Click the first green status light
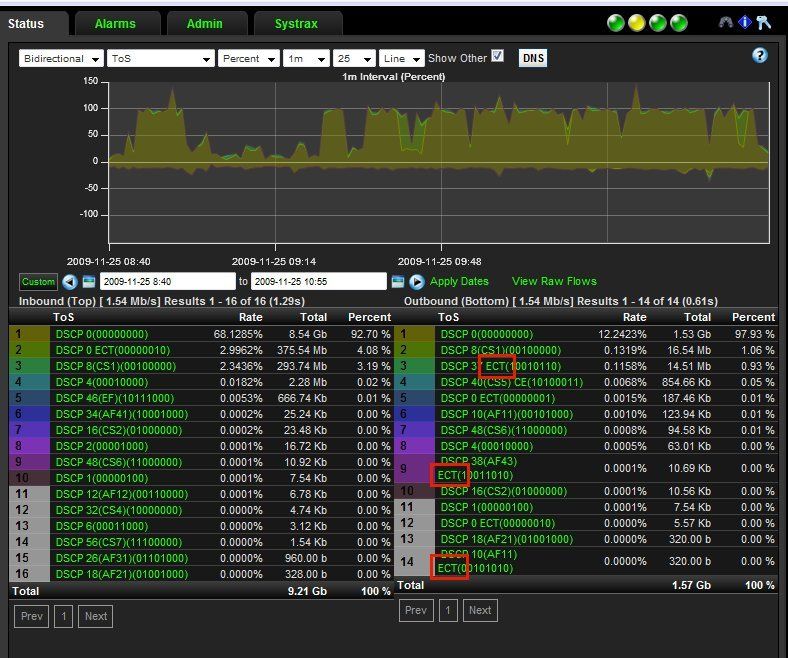The image size is (788, 658). tap(616, 23)
